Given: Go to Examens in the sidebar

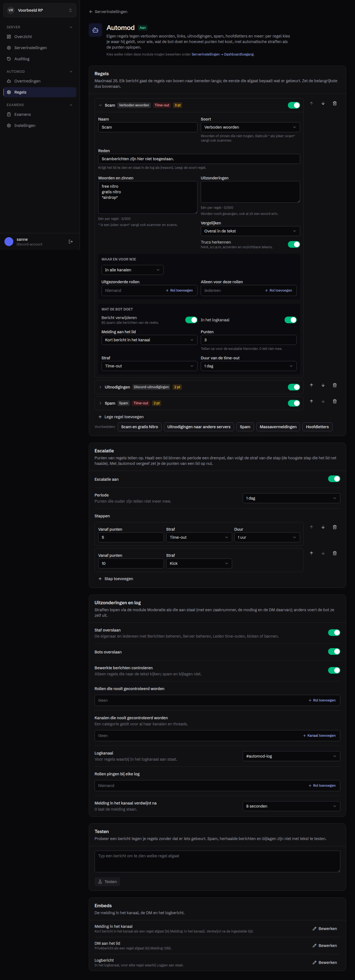Looking at the screenshot, I should [x=40, y=114].
